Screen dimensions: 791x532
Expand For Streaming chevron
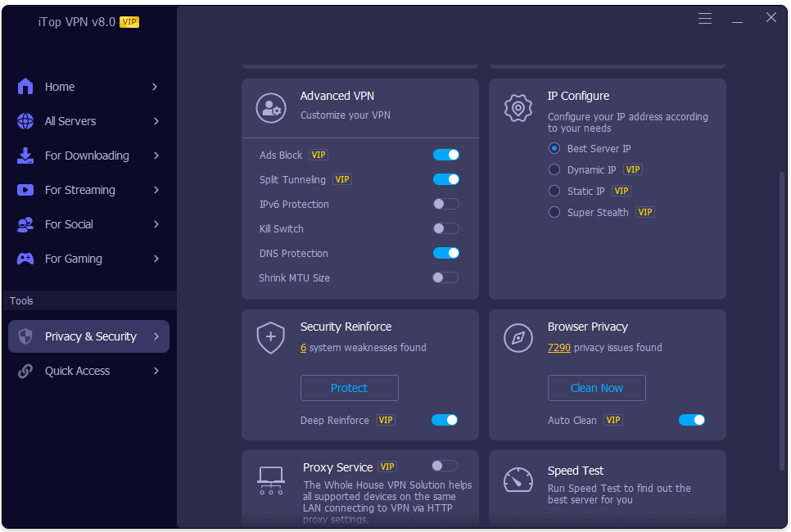pos(156,190)
